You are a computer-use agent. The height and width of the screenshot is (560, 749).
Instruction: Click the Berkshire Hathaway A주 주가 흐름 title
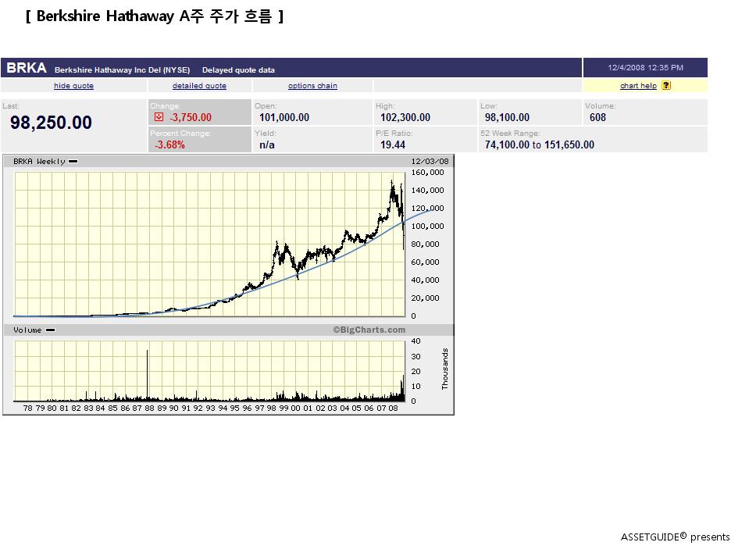click(x=155, y=16)
